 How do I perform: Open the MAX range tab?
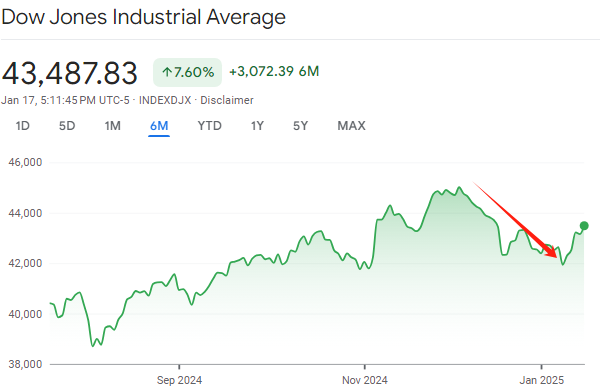[x=351, y=126]
